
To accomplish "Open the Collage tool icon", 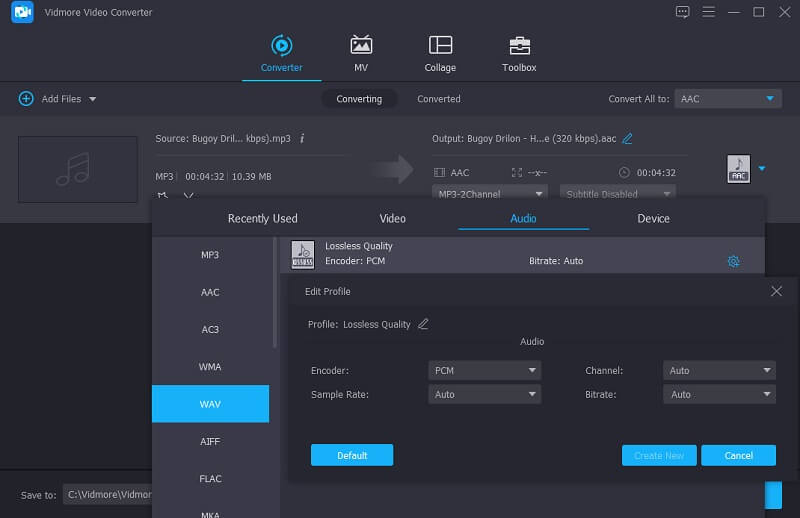I will 440,46.
